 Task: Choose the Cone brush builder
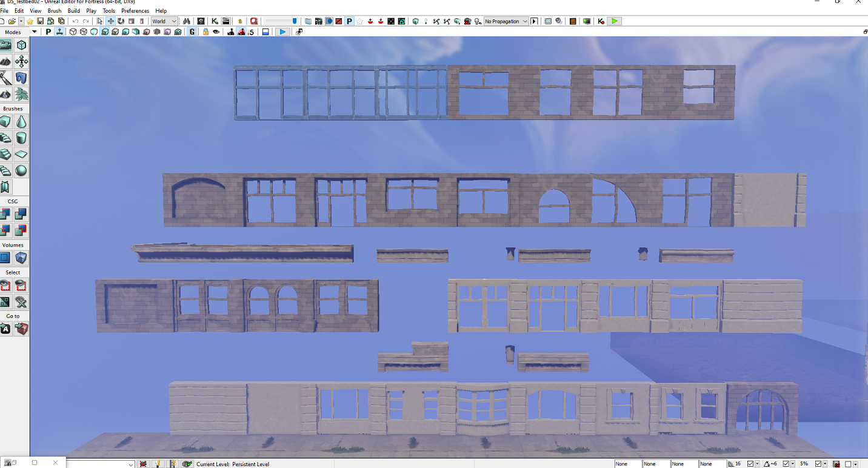coord(21,122)
